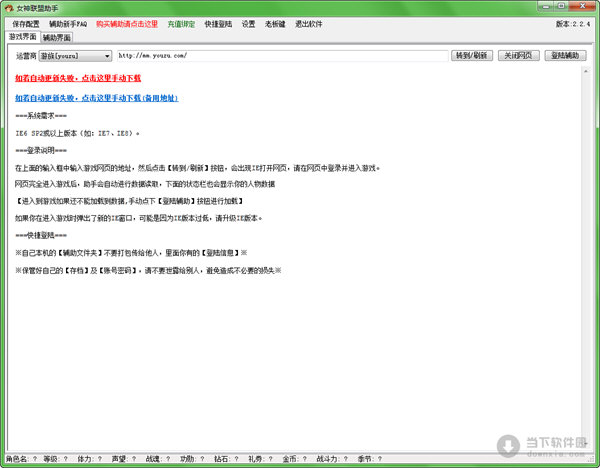The height and width of the screenshot is (468, 600).
Task: Click the URL address input field
Action: 280,55
